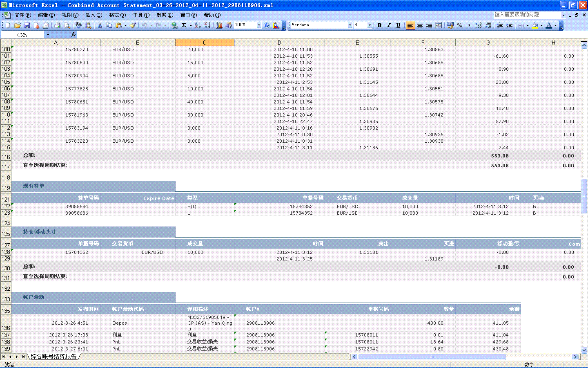Screen dimensions: 588x368
Task: Open the 格式 (Format) menu
Action: tap(117, 15)
